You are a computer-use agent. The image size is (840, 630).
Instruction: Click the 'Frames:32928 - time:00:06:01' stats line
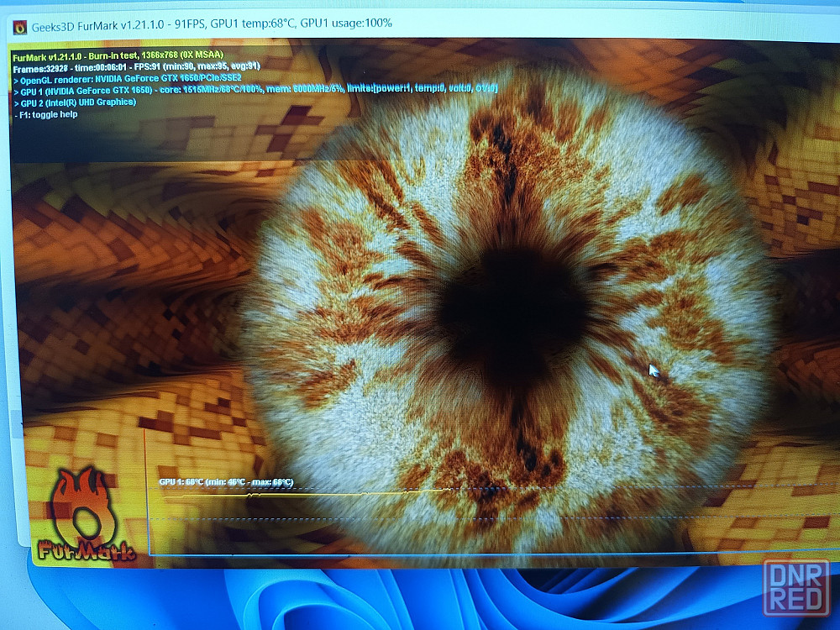coord(137,67)
